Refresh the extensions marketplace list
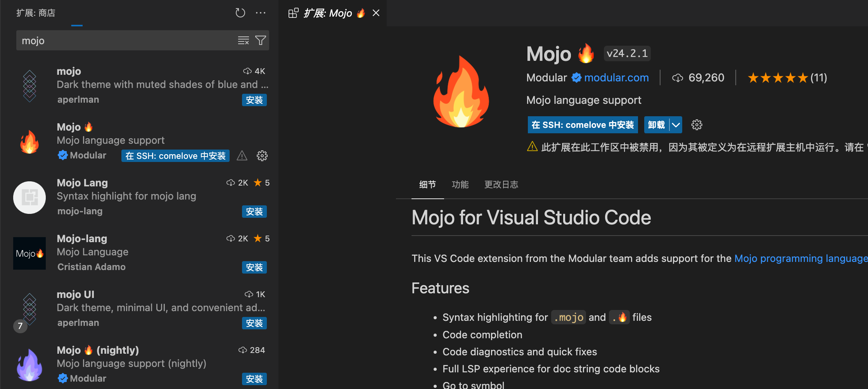 (240, 13)
